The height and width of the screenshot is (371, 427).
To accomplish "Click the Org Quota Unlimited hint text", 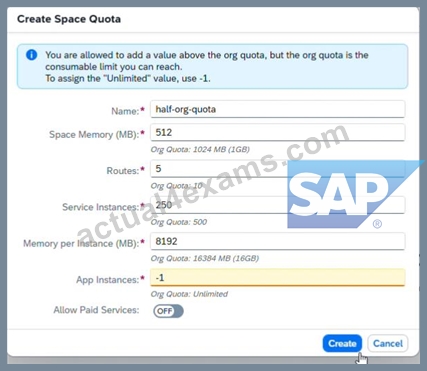I will tap(189, 294).
